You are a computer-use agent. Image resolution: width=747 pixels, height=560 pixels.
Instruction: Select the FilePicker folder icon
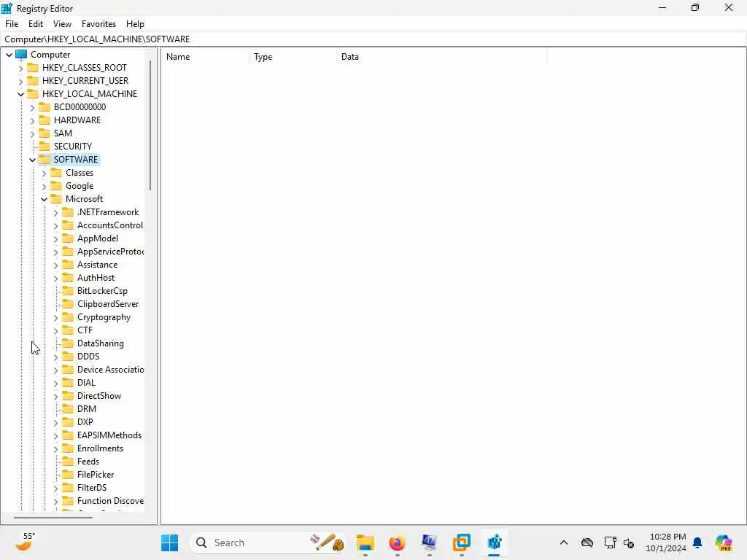(68, 474)
